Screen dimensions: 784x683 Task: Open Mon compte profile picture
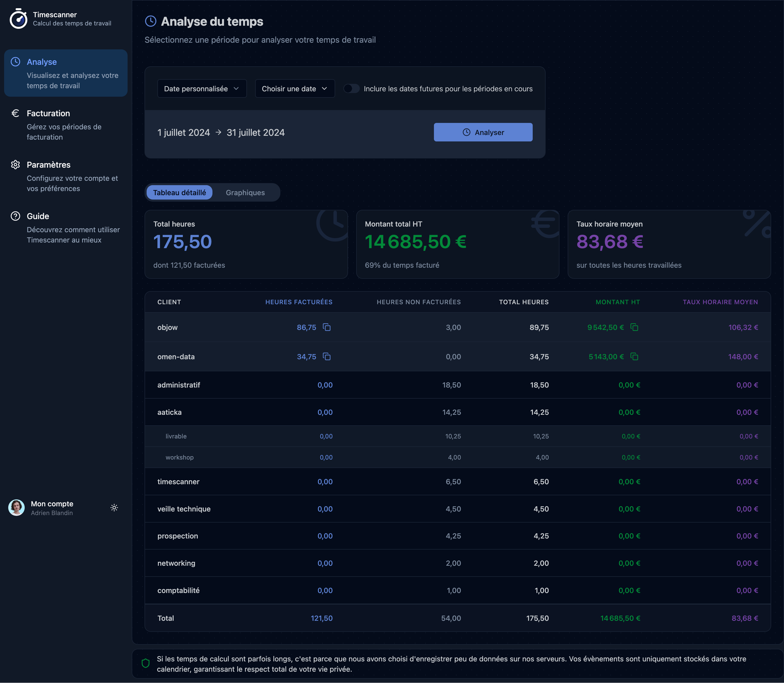click(x=16, y=507)
